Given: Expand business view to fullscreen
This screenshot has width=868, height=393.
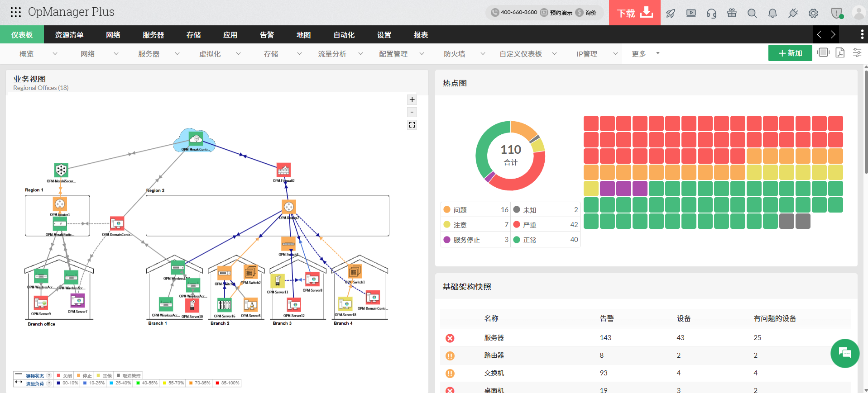Looking at the screenshot, I should (x=412, y=125).
